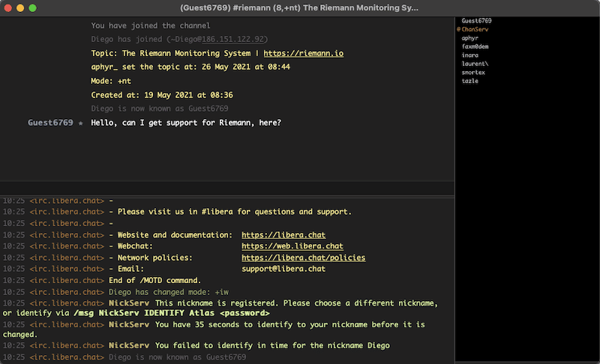Click the 'Mode: +nt' line
This screenshot has height=364, width=600.
(111, 81)
